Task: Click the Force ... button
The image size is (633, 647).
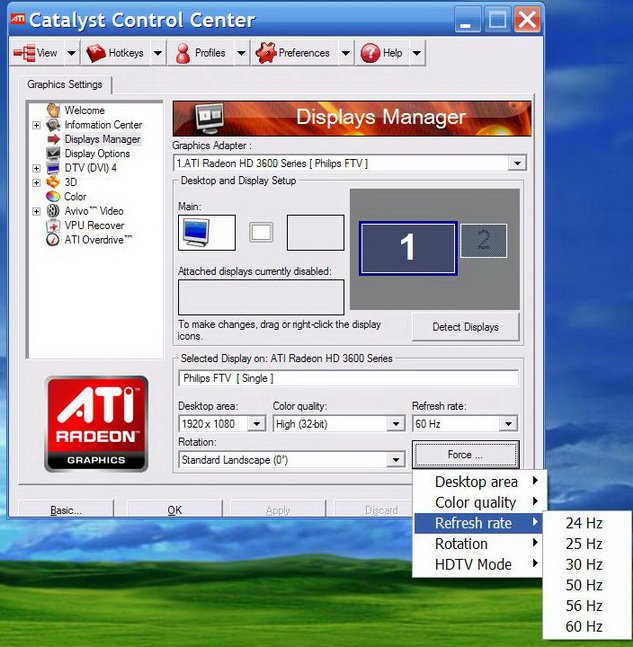Action: (x=465, y=455)
